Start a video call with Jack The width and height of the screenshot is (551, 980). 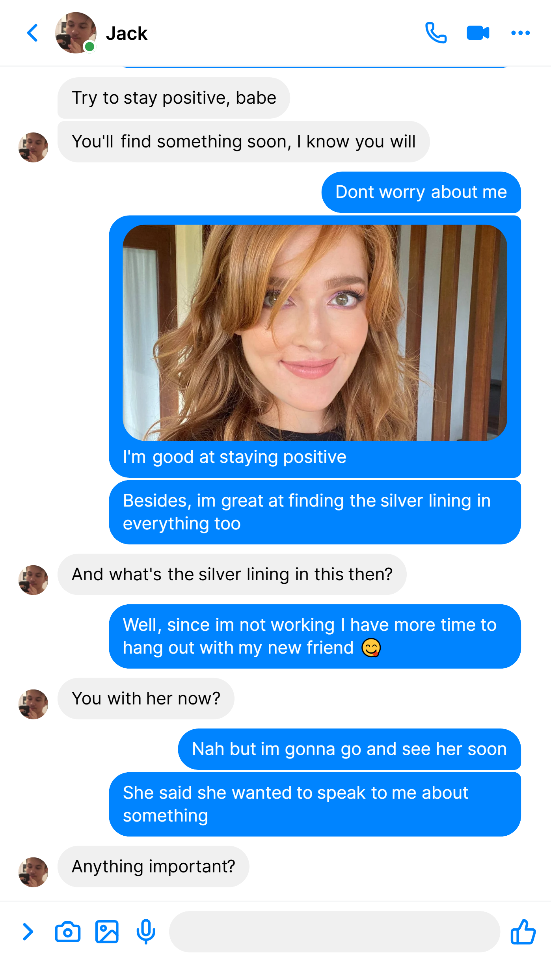point(478,33)
